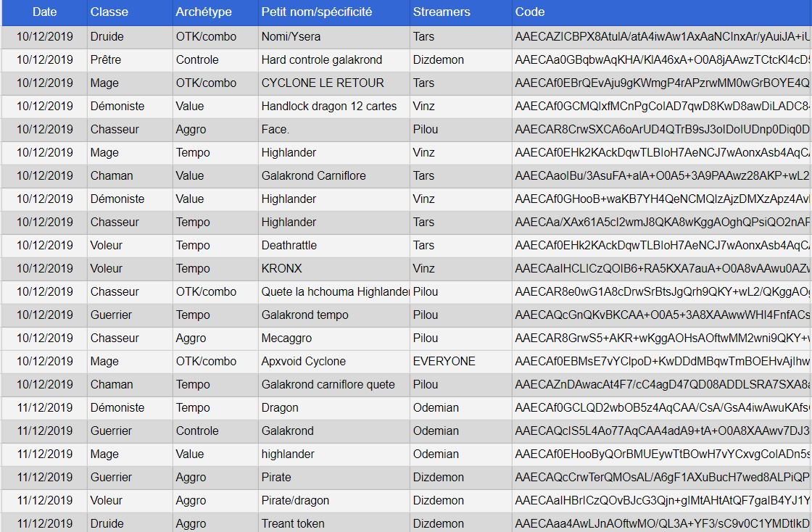Click the Streamers column header

coord(442,12)
